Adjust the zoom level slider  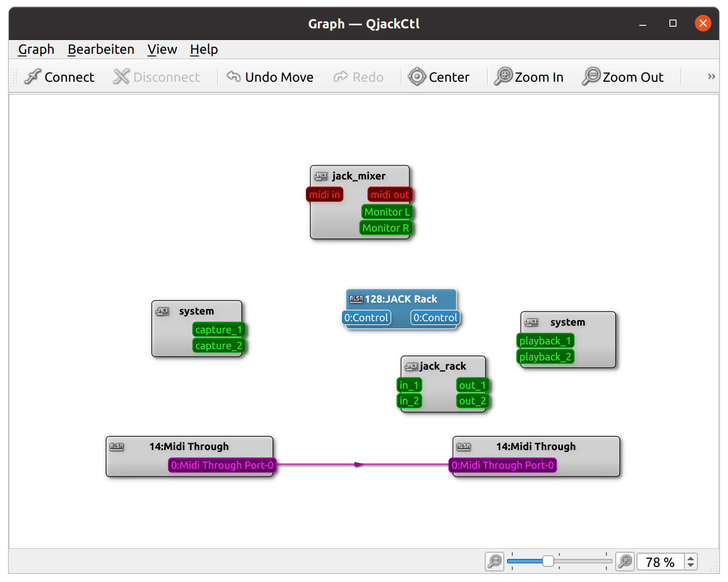[x=549, y=561]
